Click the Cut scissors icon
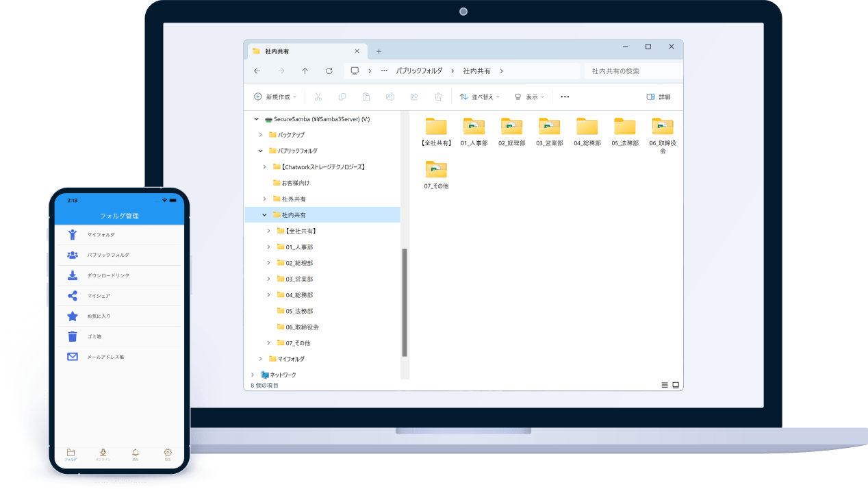Image resolution: width=868 pixels, height=489 pixels. coord(318,97)
